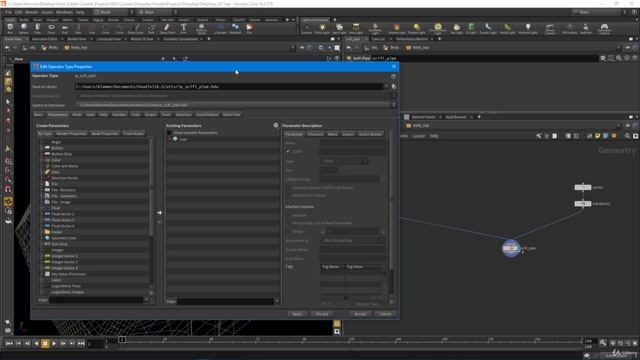Toggle the Invisible checkbox under Interface Options
The image size is (640, 360).
tap(288, 215)
